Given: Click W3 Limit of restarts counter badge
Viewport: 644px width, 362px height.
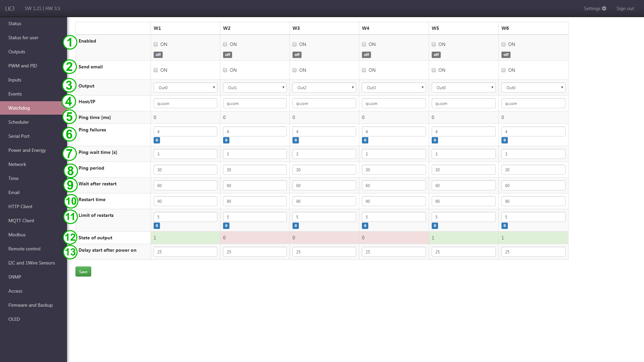Looking at the screenshot, I should coord(296,226).
